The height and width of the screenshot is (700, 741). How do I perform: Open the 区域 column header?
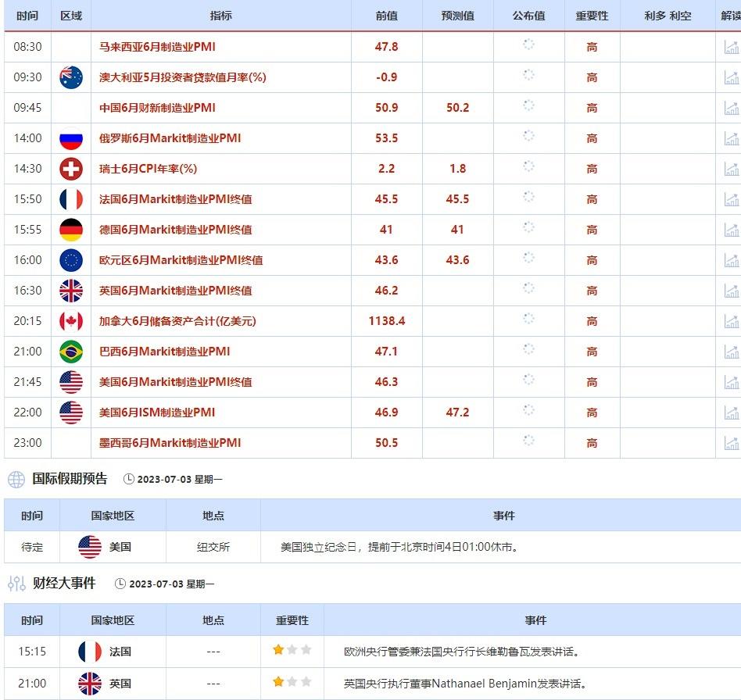[71, 16]
